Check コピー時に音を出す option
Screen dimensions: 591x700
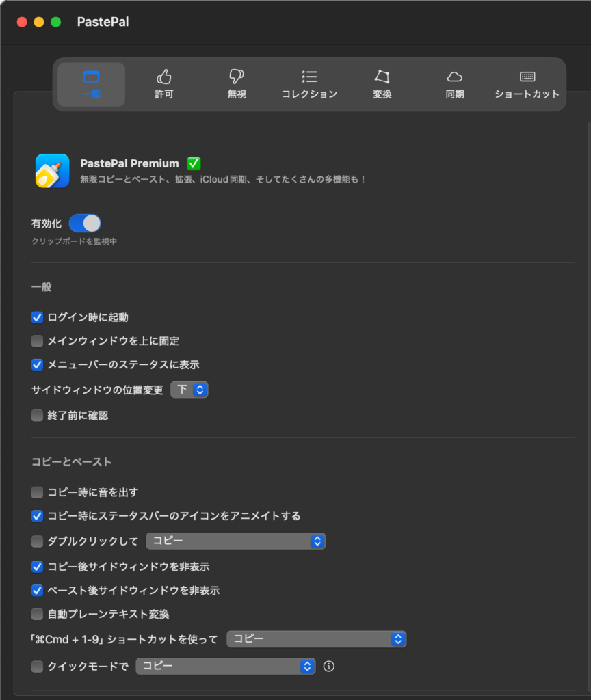point(38,492)
